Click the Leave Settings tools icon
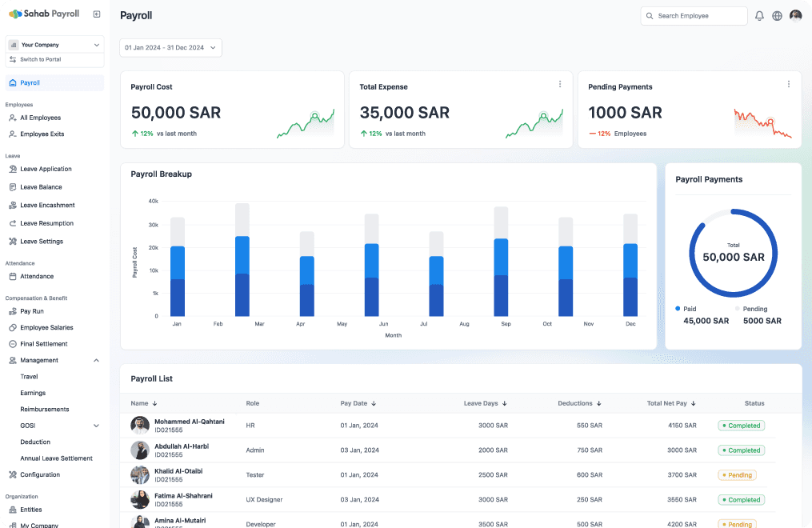Image resolution: width=812 pixels, height=528 pixels. (13, 242)
